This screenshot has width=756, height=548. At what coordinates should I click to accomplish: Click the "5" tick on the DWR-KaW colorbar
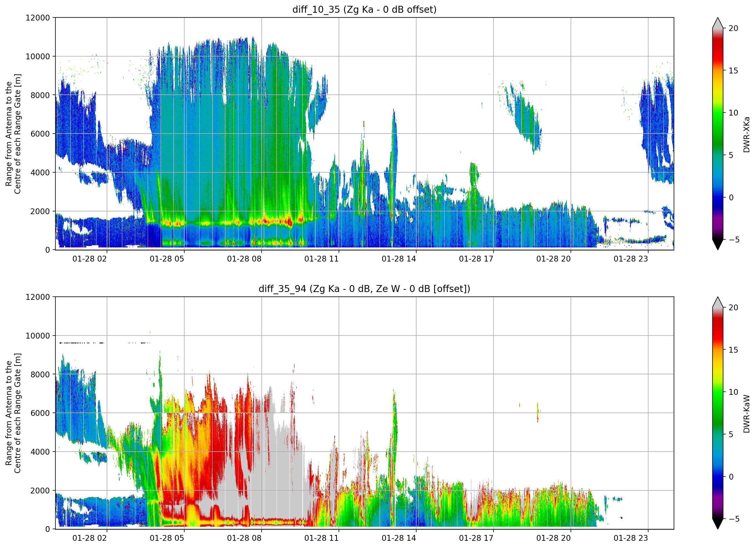pyautogui.click(x=731, y=434)
